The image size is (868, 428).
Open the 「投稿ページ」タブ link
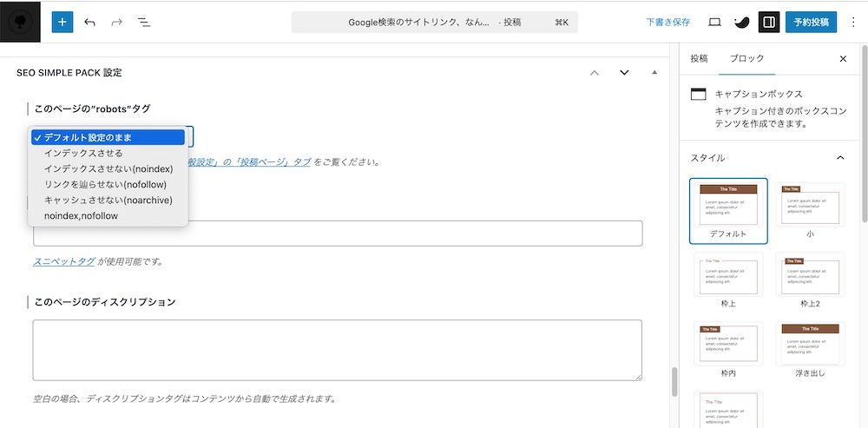249,162
